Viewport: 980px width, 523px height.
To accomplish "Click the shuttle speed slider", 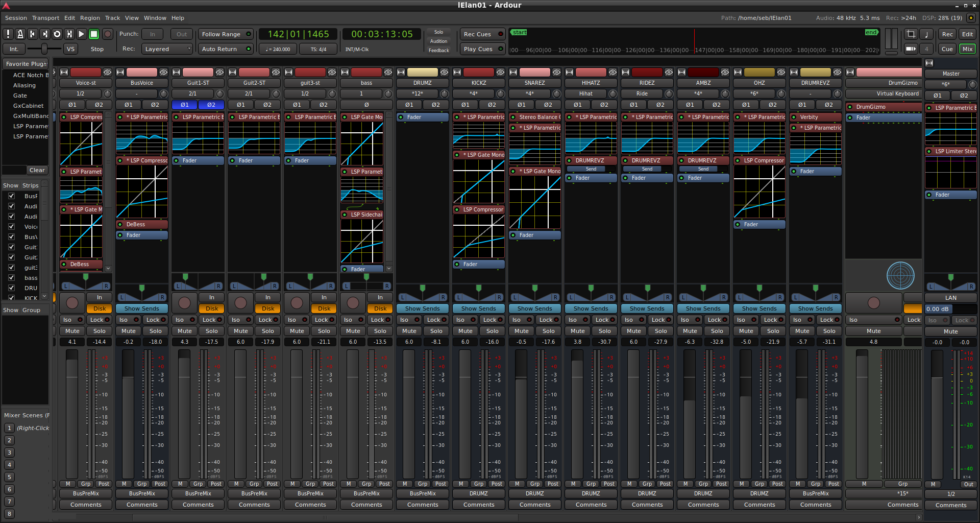I will pos(44,49).
